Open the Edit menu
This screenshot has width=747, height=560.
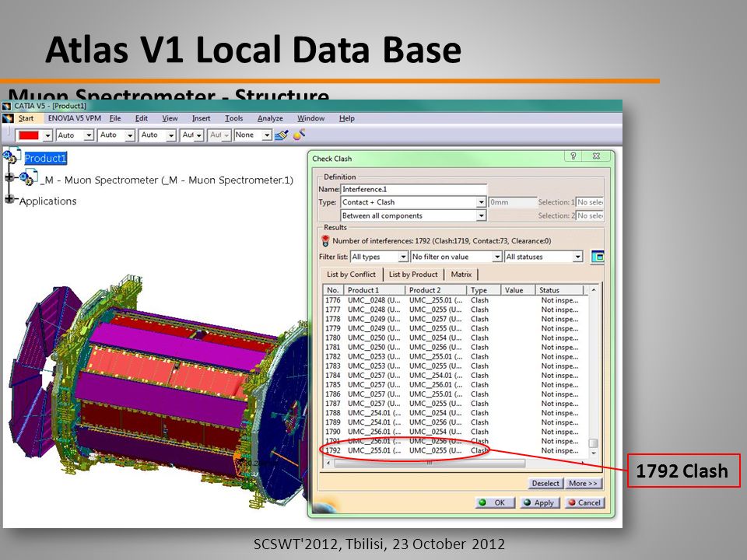click(x=142, y=118)
